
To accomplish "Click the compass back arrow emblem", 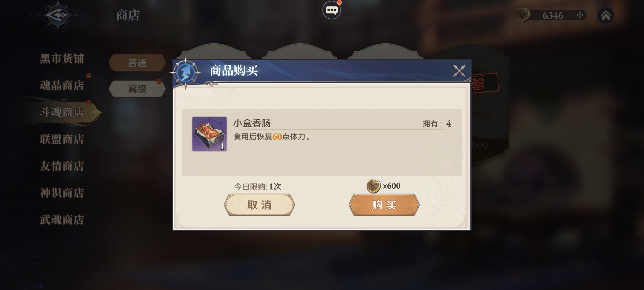I will click(x=58, y=15).
